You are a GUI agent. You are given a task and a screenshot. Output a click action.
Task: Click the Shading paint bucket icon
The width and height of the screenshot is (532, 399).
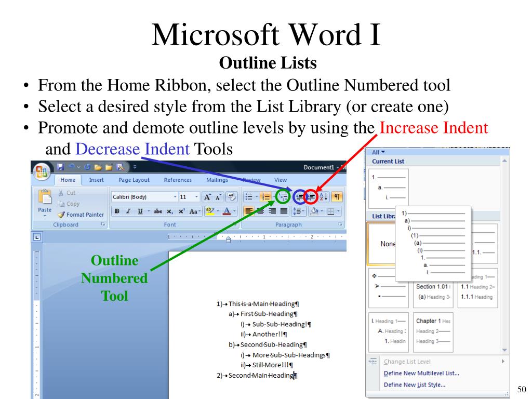[x=314, y=211]
